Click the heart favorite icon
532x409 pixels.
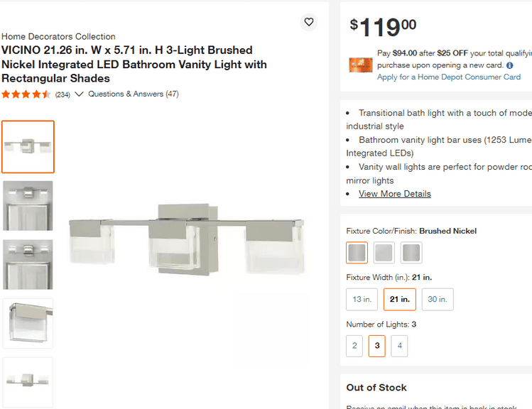(x=309, y=22)
